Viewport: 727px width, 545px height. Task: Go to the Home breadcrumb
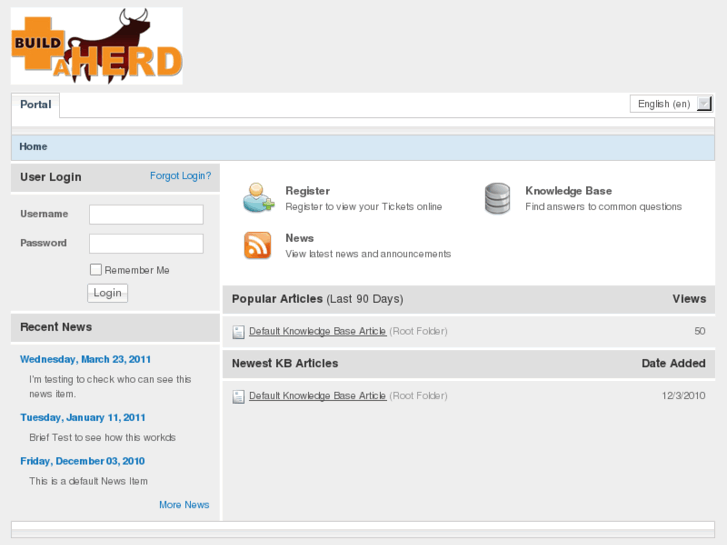click(x=33, y=147)
